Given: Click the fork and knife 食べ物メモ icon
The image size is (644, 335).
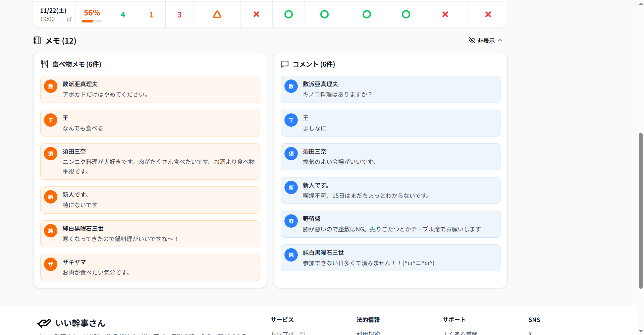Looking at the screenshot, I should tap(44, 64).
